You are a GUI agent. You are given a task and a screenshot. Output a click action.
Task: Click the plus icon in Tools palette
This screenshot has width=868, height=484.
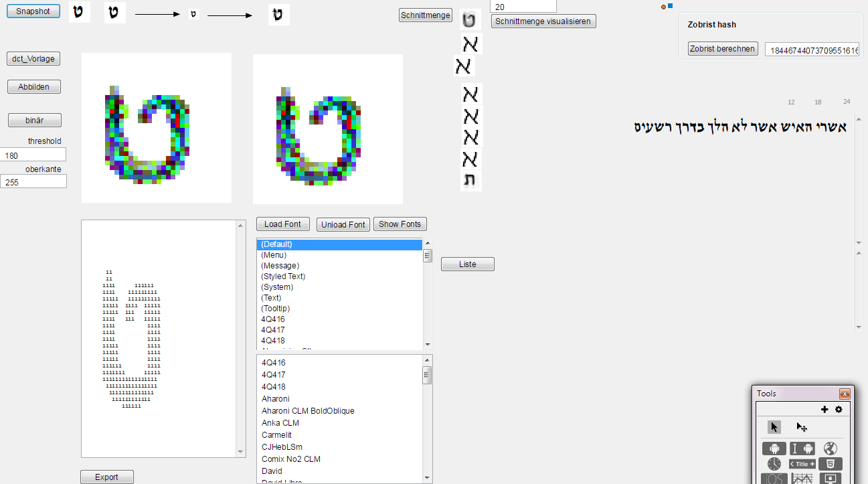pos(824,409)
